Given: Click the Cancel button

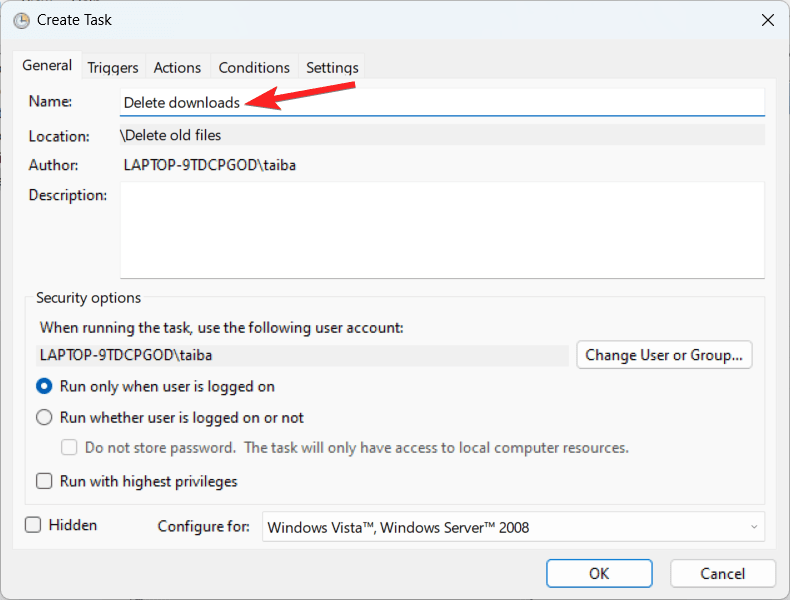Looking at the screenshot, I should 722,574.
